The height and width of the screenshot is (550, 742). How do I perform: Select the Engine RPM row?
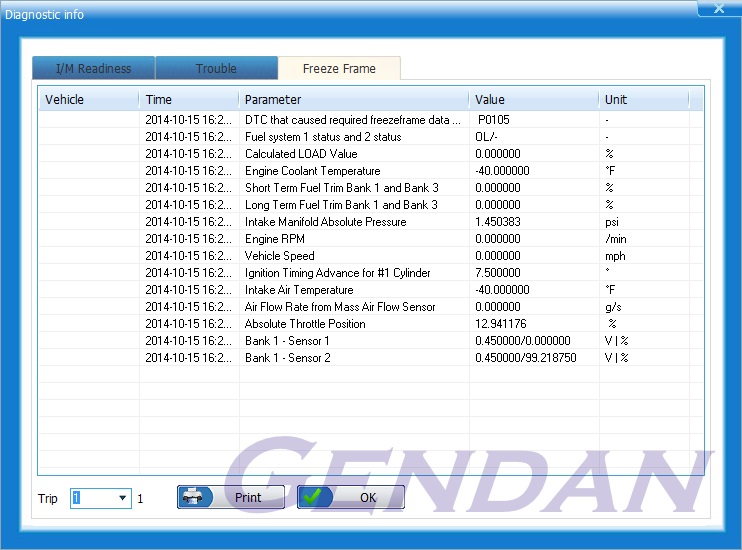[x=273, y=239]
